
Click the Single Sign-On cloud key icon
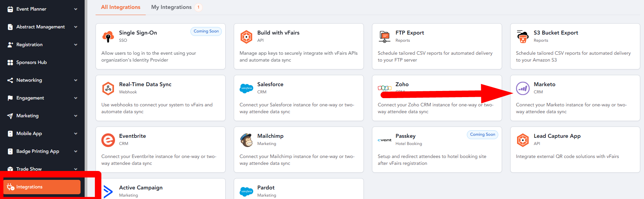pos(108,36)
